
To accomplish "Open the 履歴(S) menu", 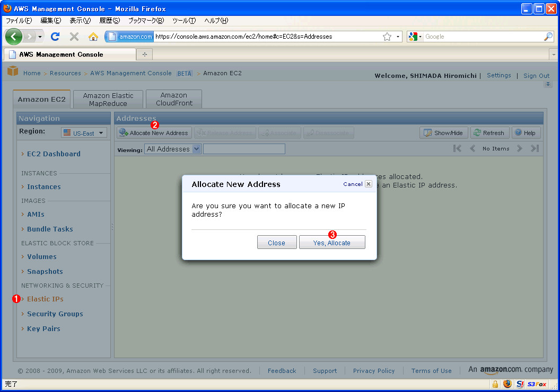I will pyautogui.click(x=109, y=21).
